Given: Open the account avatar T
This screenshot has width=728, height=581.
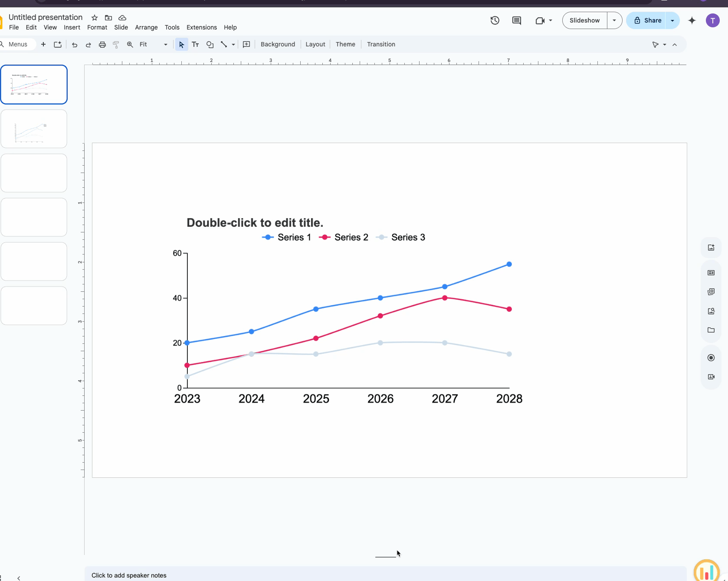Looking at the screenshot, I should 713,20.
